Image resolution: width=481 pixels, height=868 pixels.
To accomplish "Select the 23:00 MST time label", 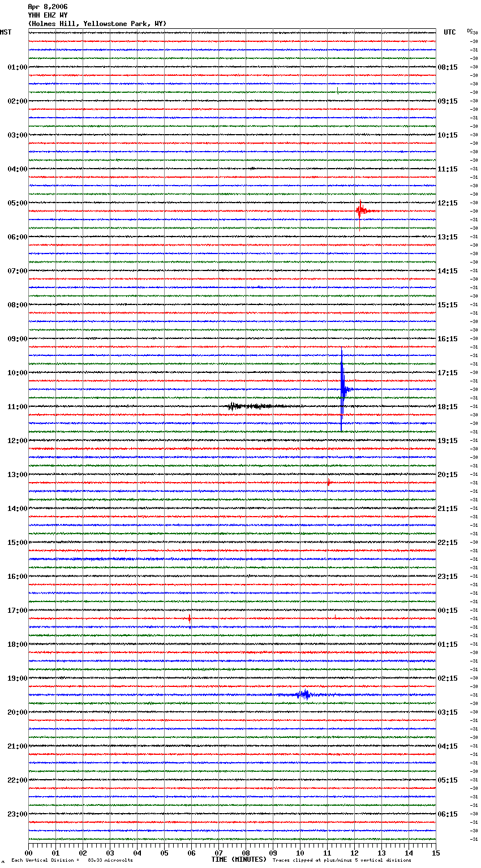I will [17, 814].
